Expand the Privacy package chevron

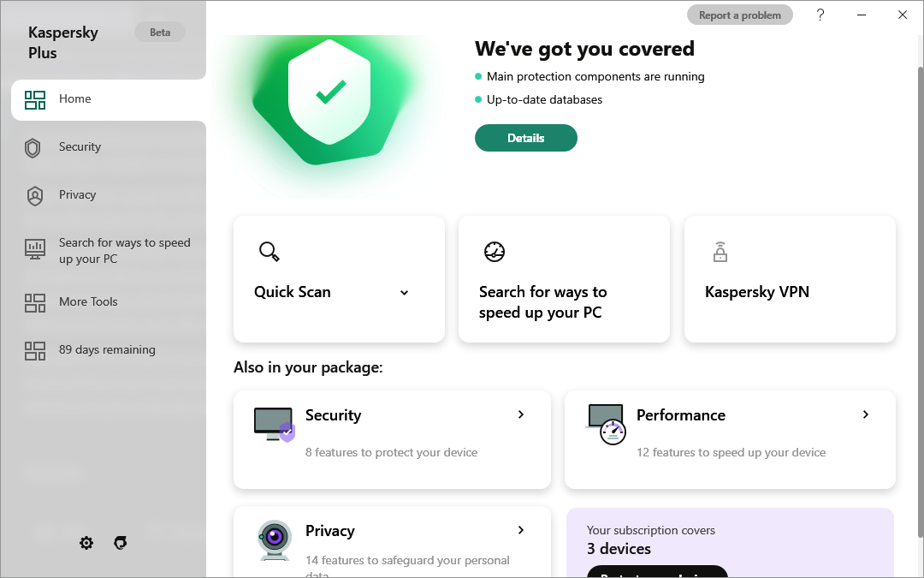click(521, 530)
